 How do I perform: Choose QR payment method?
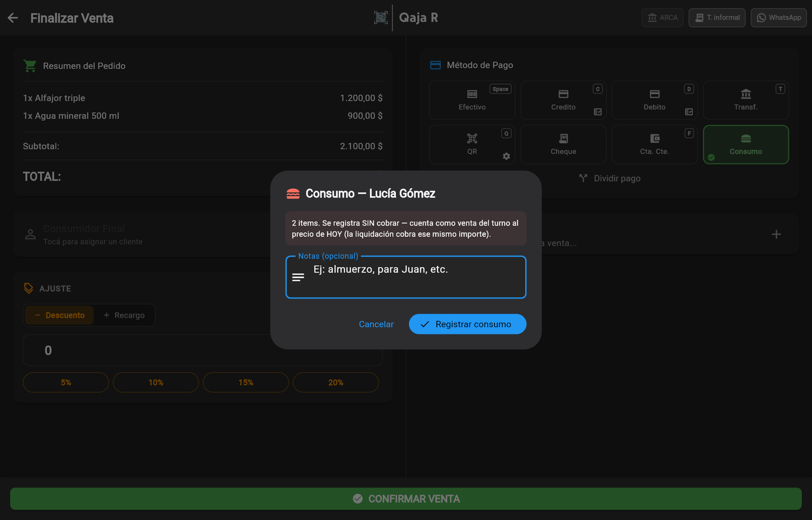pyautogui.click(x=472, y=144)
